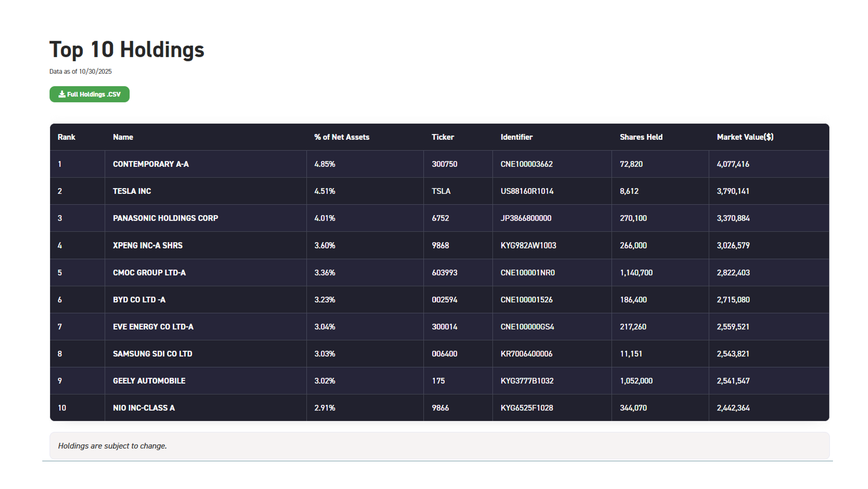The image size is (868, 489).
Task: Click SAMSUNG SDI CO LTD name
Action: (x=152, y=354)
